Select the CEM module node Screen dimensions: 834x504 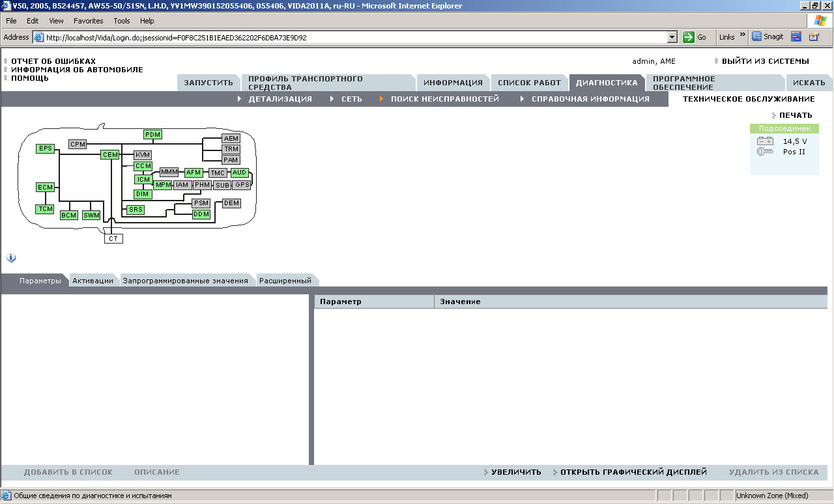[110, 155]
